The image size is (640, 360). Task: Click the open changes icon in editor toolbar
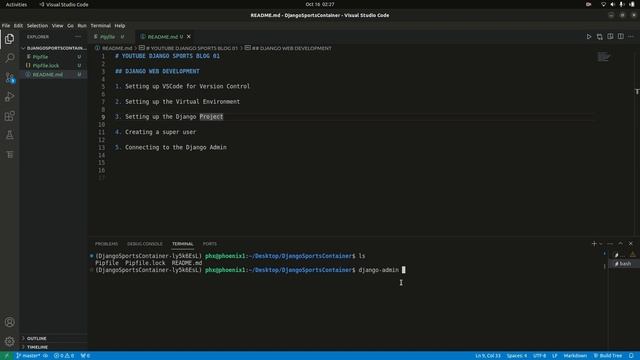(x=600, y=37)
